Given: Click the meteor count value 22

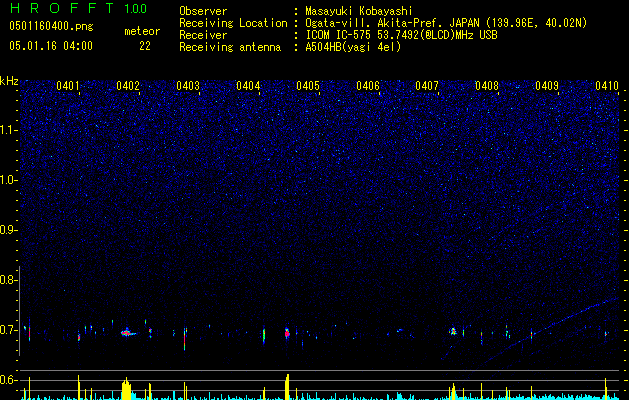Looking at the screenshot, I should tap(145, 46).
